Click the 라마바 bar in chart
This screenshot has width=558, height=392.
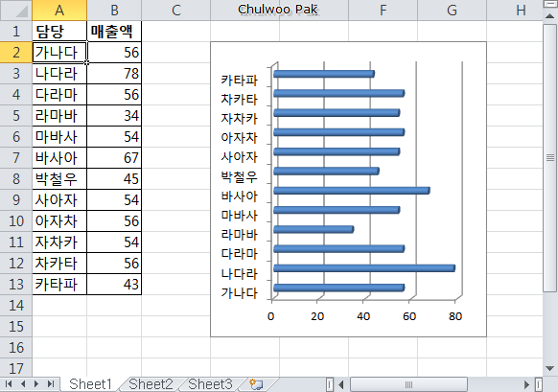tap(314, 229)
